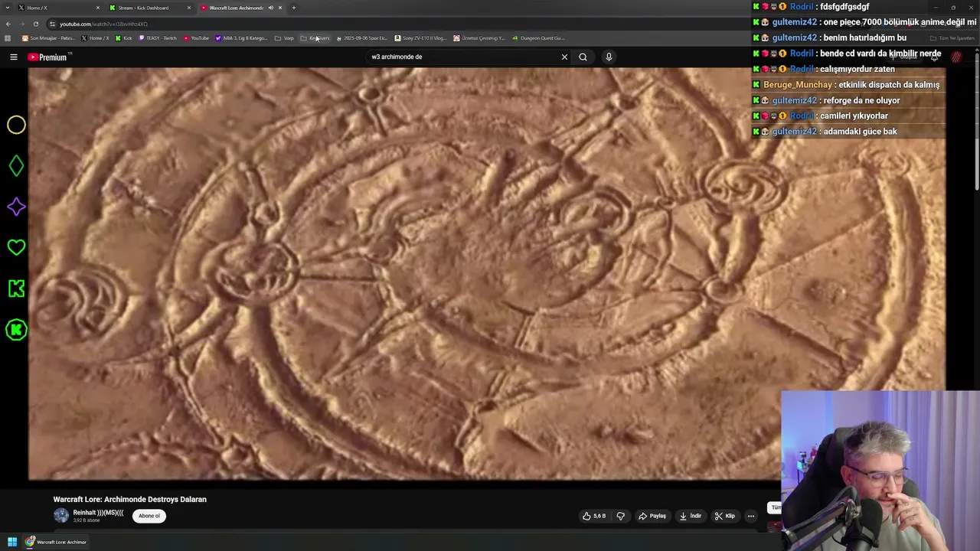Go back in browser history
The height and width of the screenshot is (551, 980).
(x=8, y=24)
